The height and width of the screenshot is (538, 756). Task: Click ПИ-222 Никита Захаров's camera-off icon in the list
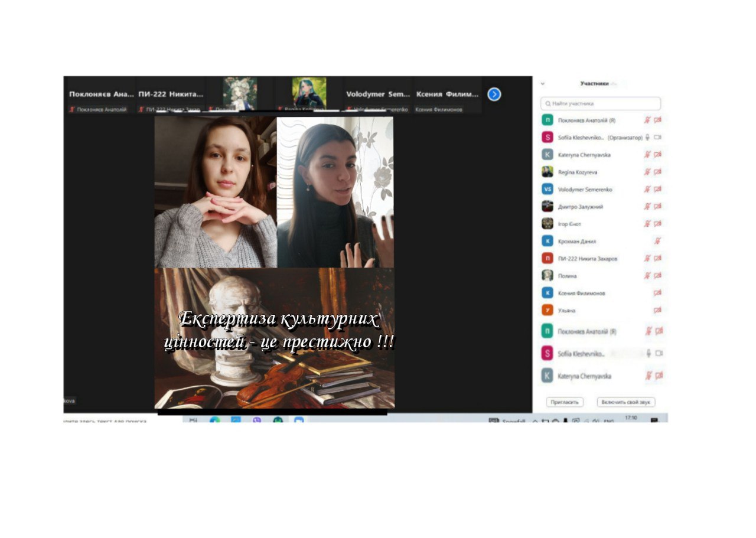click(x=658, y=258)
